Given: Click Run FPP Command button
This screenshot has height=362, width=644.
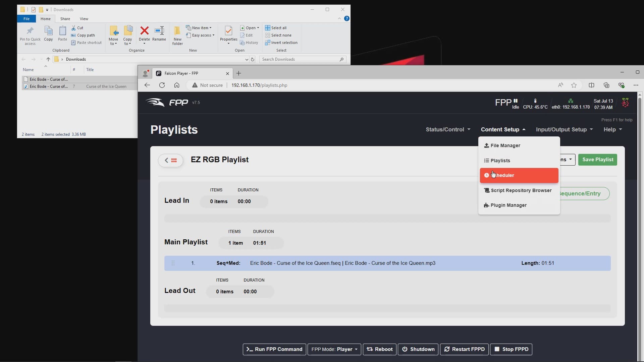Looking at the screenshot, I should 274,349.
